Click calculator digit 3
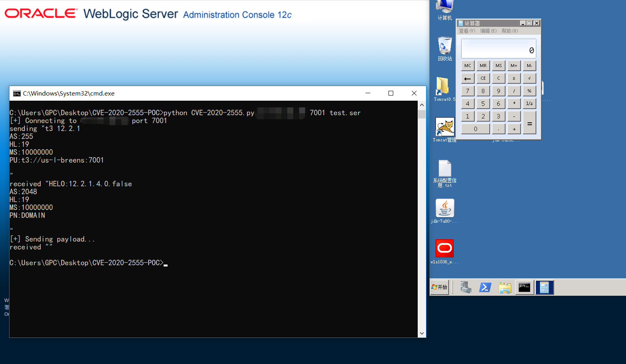Viewport: 626px width, 364px height. point(498,116)
